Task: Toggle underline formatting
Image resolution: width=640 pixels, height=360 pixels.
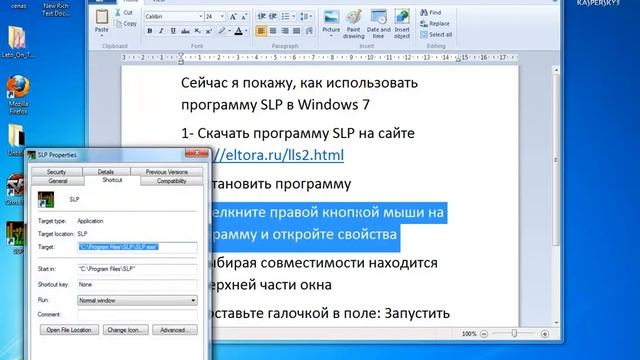Action: pyautogui.click(x=173, y=31)
